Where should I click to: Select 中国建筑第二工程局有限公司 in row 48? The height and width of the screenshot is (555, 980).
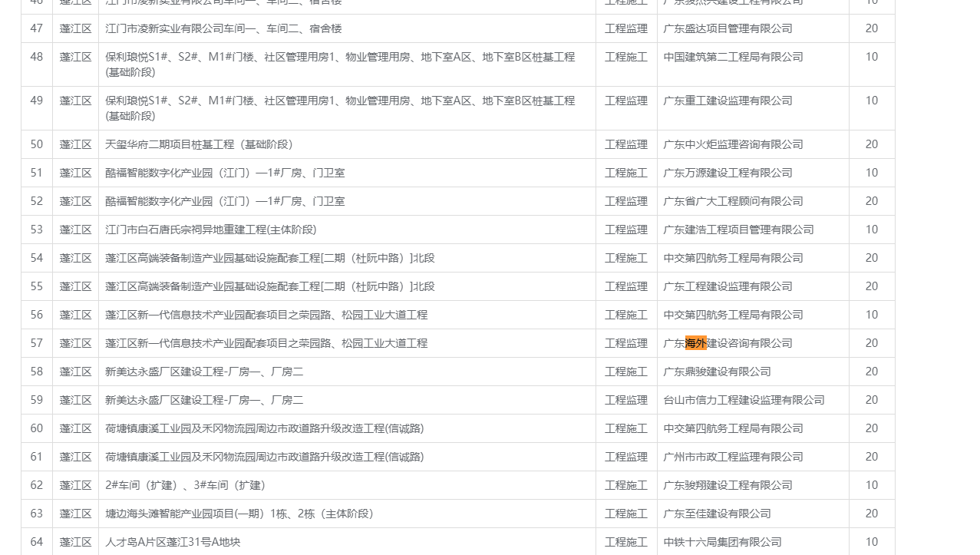[x=733, y=57]
